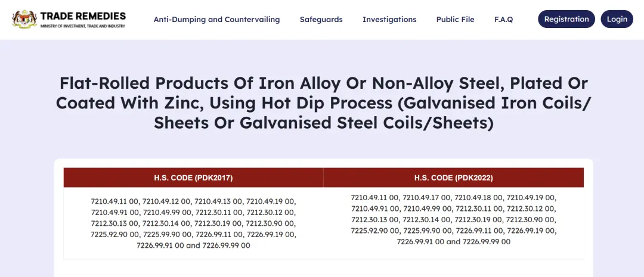Open the F.A.Q page

(x=503, y=19)
